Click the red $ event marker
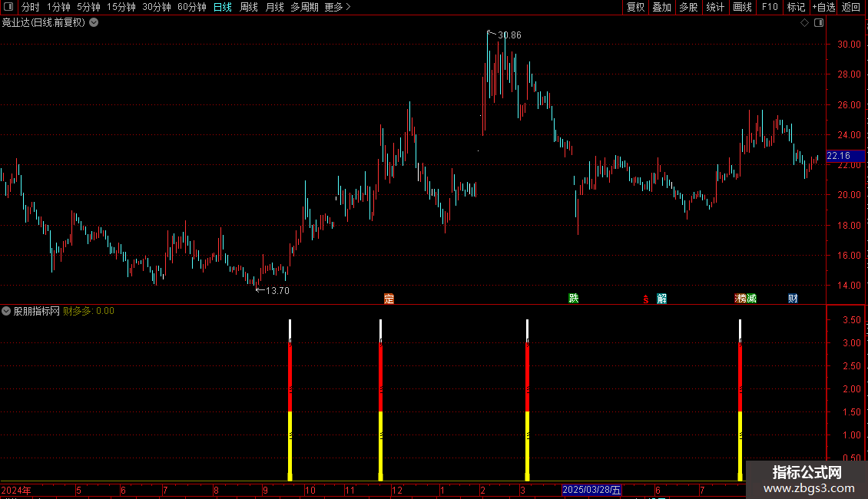This screenshot has height=499, width=868. (x=646, y=299)
